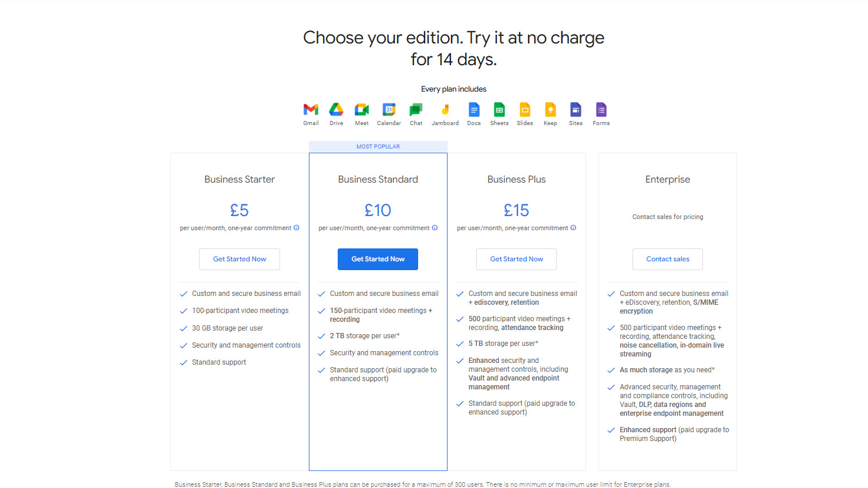Open the Calendar icon

click(389, 110)
